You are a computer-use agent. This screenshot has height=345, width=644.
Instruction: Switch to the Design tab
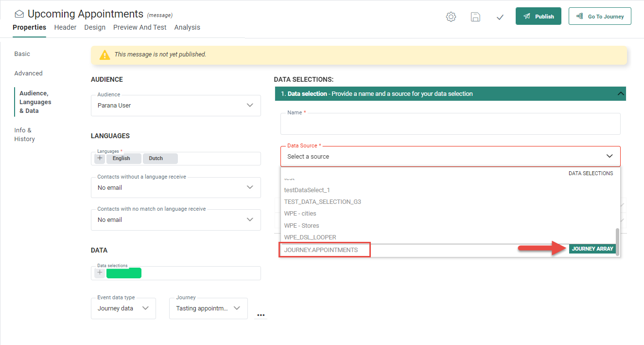tap(95, 27)
